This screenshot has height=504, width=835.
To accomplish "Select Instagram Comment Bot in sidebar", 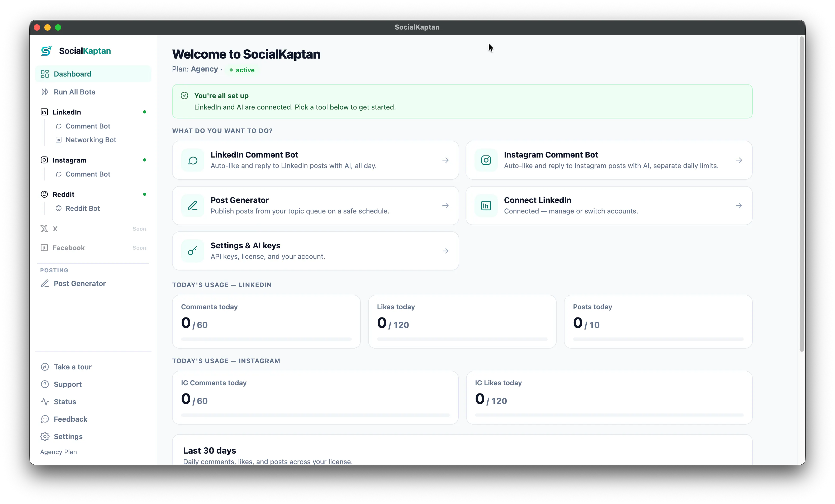I will point(88,174).
